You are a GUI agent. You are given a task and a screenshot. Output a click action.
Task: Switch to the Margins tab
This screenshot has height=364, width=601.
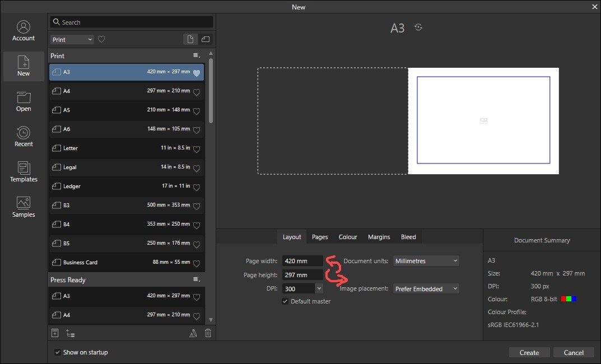pyautogui.click(x=379, y=237)
